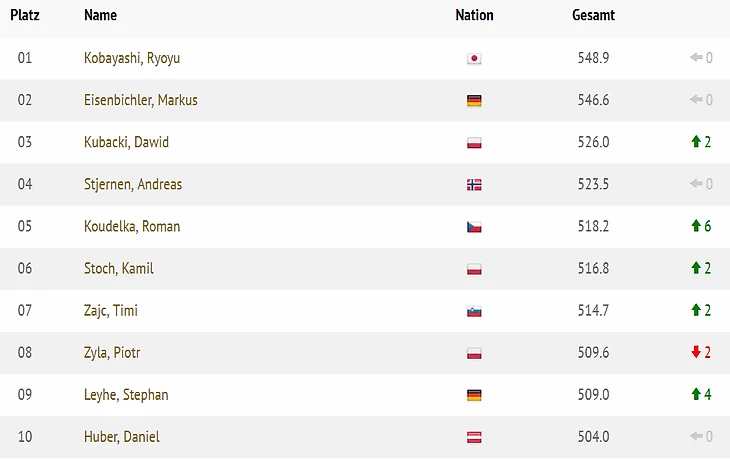Click the Polish flag next to Stoch

(x=474, y=269)
